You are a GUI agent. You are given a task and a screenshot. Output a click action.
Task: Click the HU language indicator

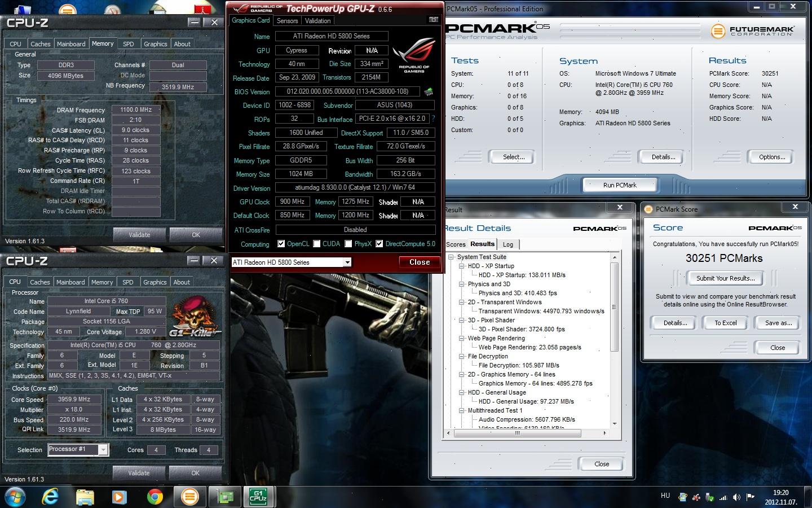click(665, 496)
